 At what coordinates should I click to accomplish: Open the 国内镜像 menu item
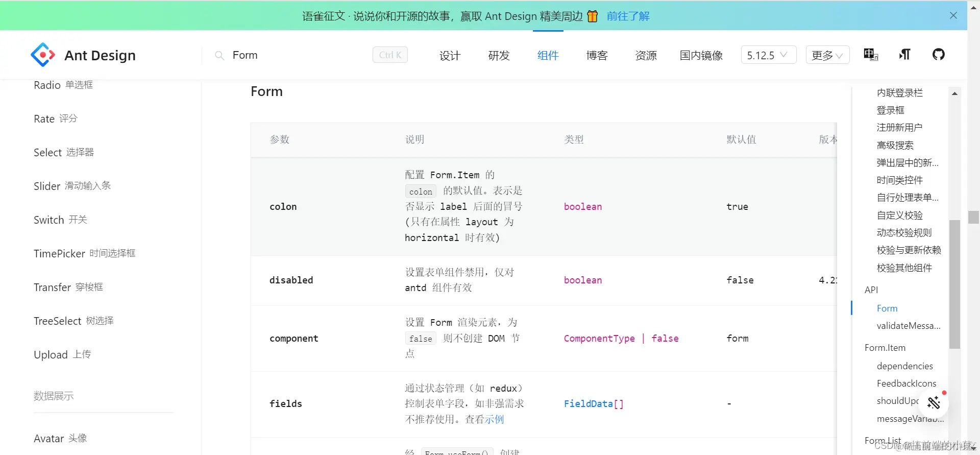701,55
